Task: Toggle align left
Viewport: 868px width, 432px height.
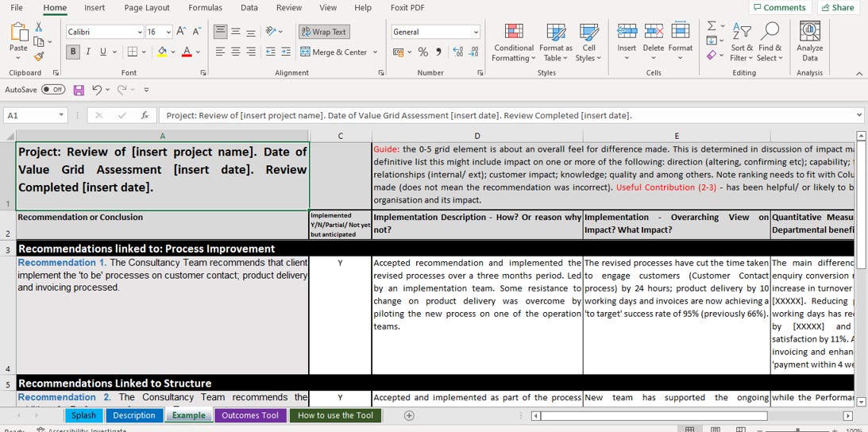Action: pyautogui.click(x=220, y=52)
